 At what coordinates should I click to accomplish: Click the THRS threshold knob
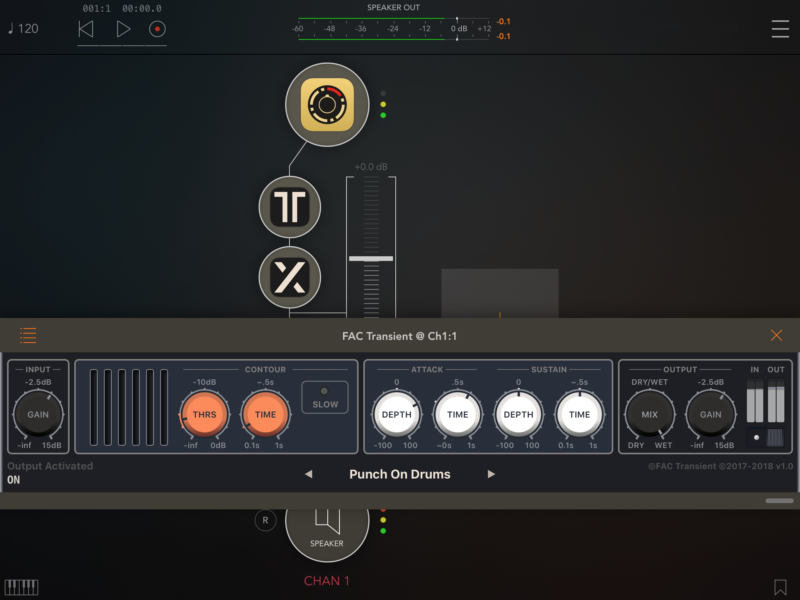tap(203, 414)
